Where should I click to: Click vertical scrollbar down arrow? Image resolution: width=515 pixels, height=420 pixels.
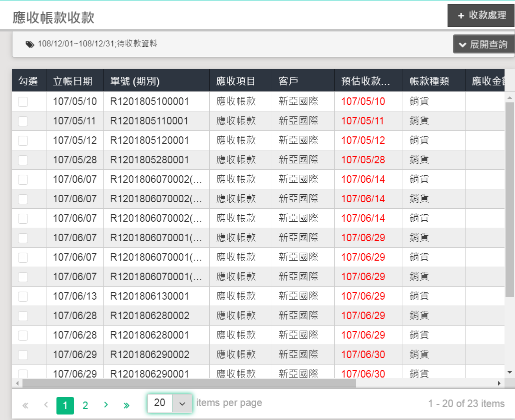click(x=510, y=372)
